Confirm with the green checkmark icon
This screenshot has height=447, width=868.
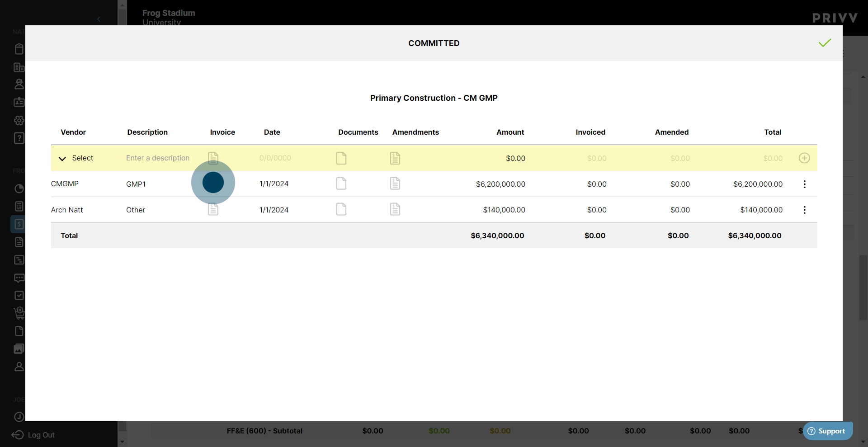(825, 43)
